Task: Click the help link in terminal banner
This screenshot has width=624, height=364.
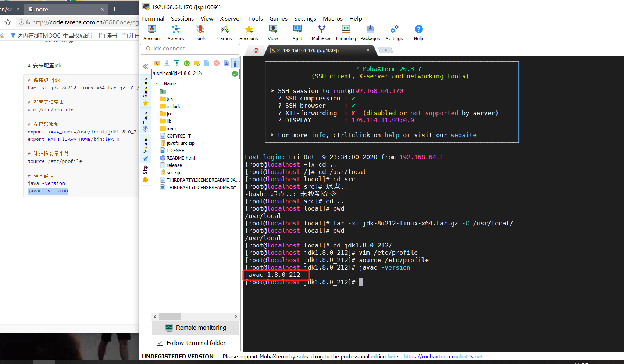Action: tap(392, 135)
